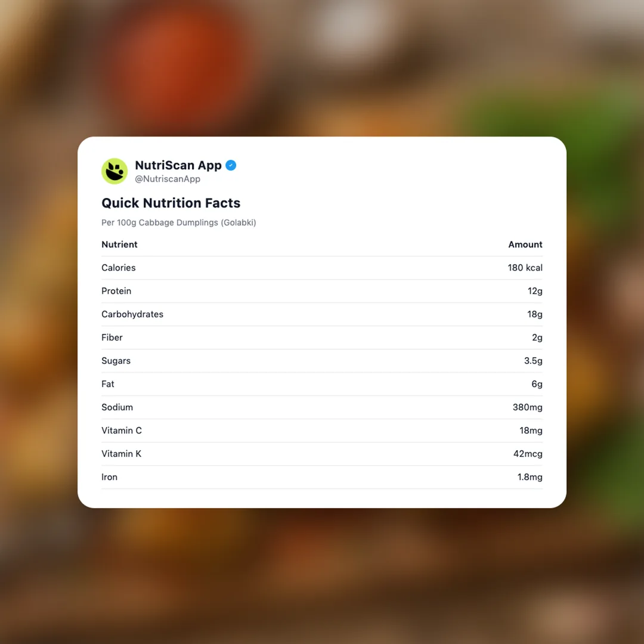Select the Iron row label

(x=110, y=477)
